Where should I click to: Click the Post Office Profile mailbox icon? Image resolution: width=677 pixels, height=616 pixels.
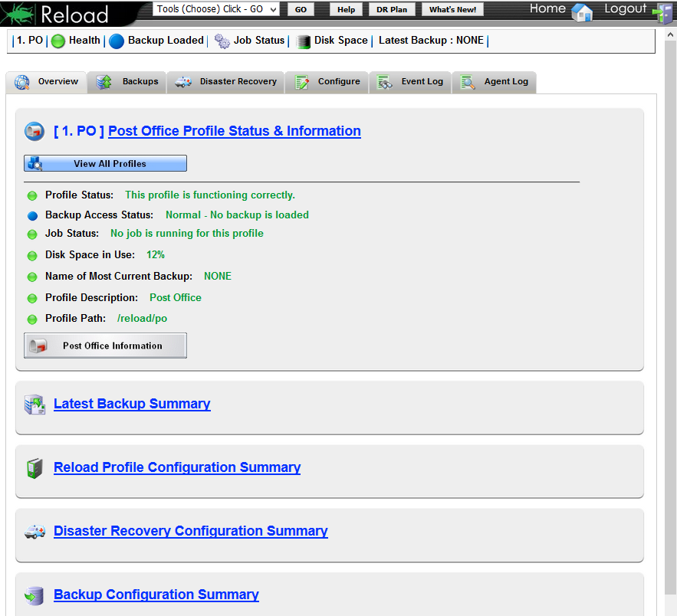[34, 131]
